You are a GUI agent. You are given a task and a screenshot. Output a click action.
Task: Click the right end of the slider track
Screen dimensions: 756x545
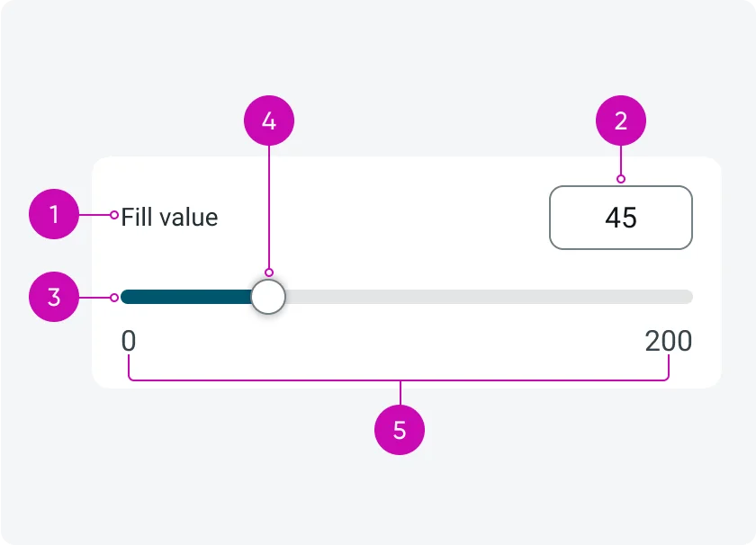click(688, 297)
